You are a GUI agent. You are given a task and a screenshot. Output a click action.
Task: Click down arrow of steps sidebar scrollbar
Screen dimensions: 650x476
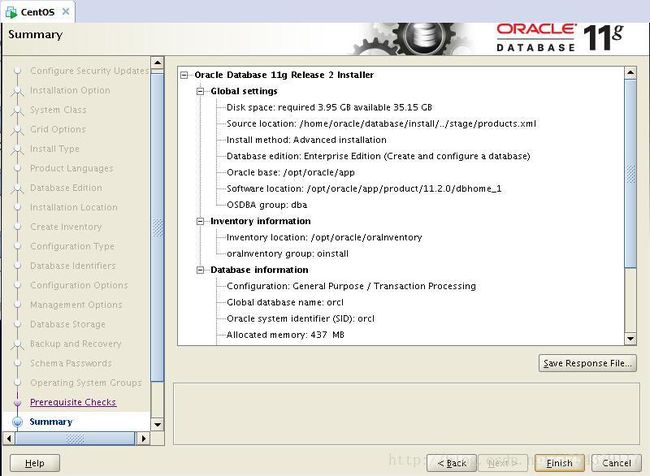[x=157, y=424]
